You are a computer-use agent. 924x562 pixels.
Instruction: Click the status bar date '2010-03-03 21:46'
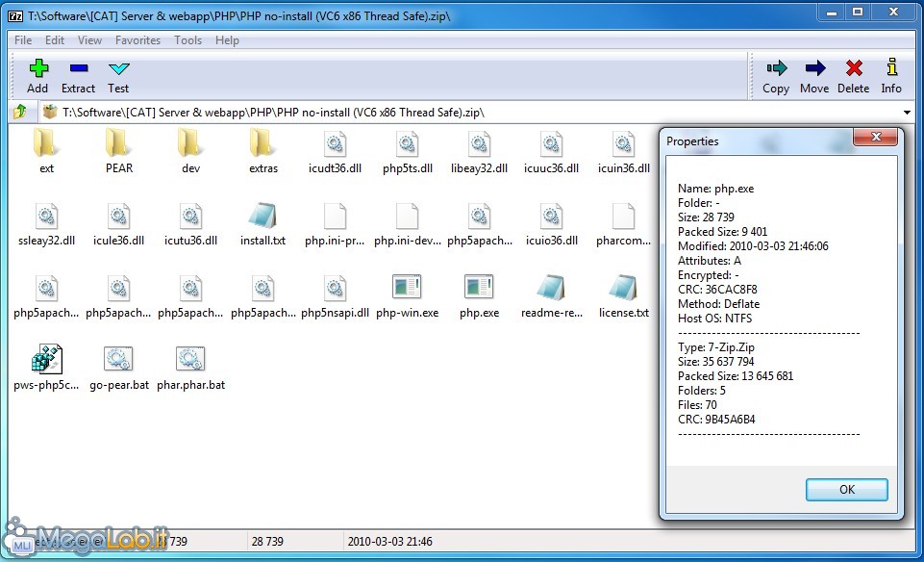(x=389, y=542)
